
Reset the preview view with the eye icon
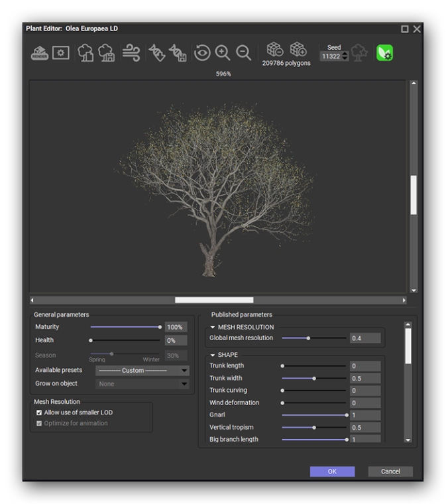(x=201, y=53)
